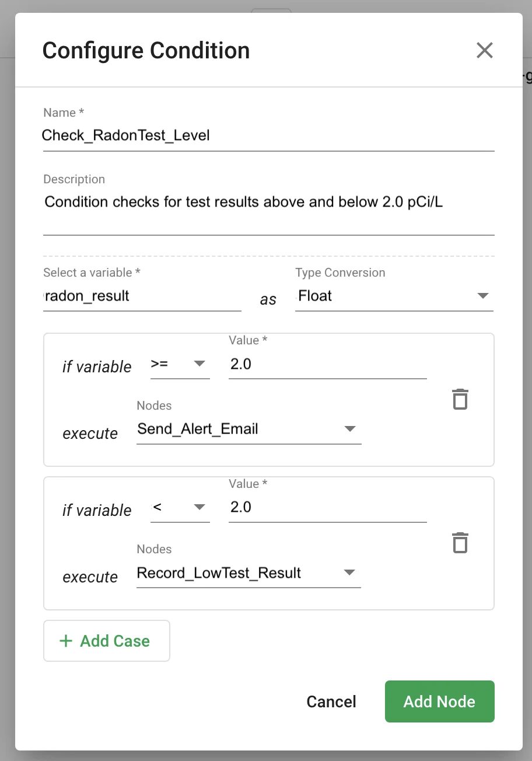Screen dimensions: 532x761
Task: Click the Type Conversion dropdown arrow
Action: coord(483,296)
